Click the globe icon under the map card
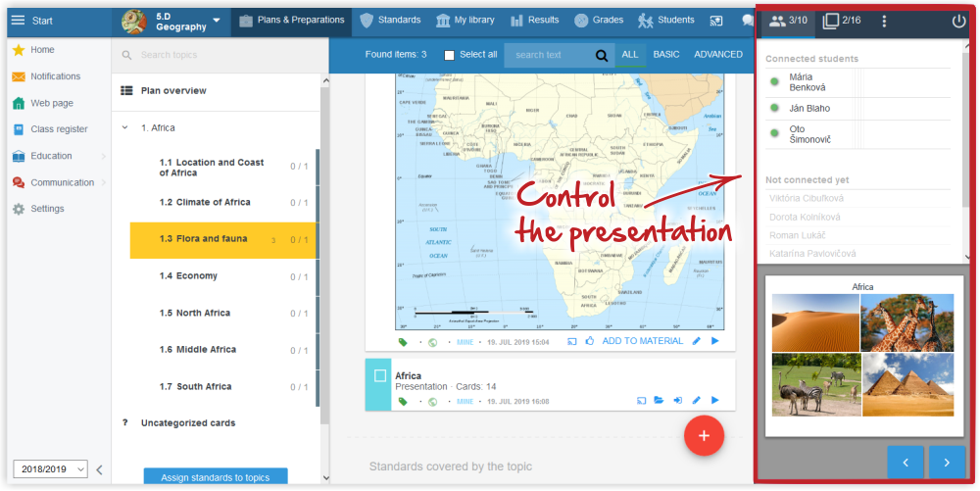This screenshot has height=491, width=980. coord(432,342)
